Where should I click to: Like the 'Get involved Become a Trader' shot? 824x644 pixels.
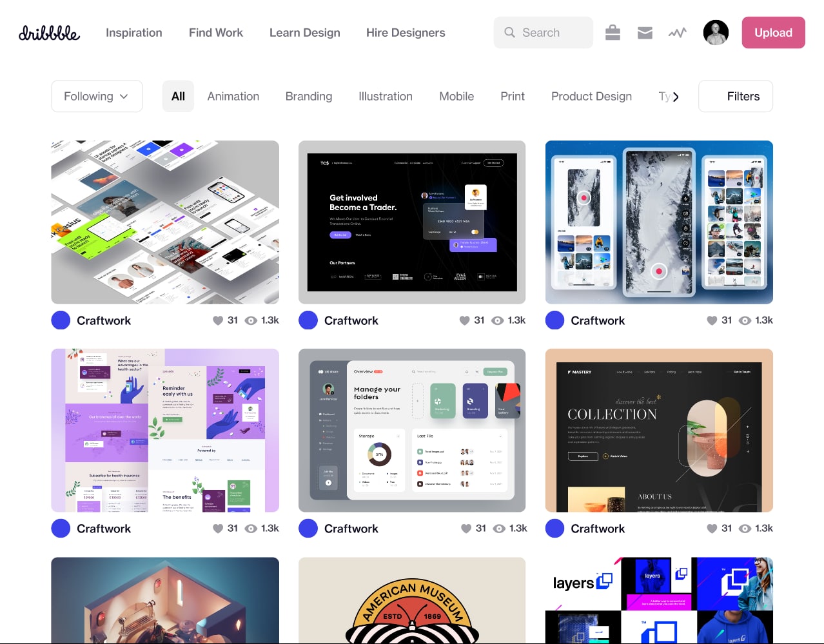464,320
